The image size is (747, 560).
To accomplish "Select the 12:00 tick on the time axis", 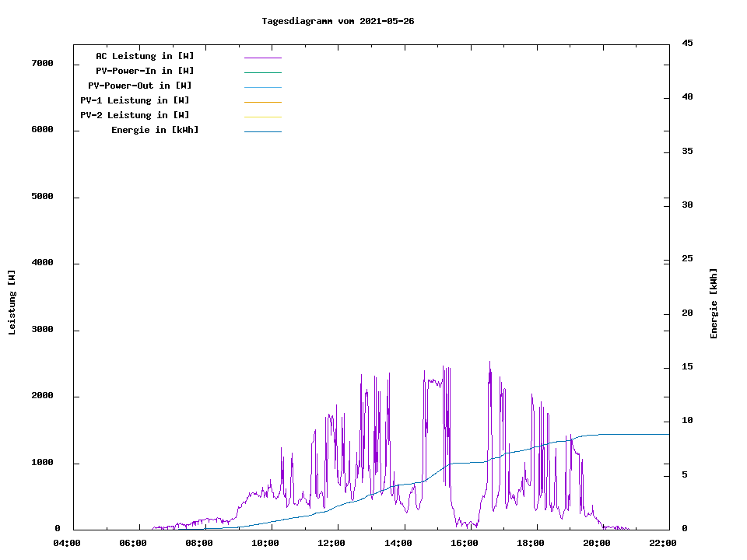I will (331, 543).
